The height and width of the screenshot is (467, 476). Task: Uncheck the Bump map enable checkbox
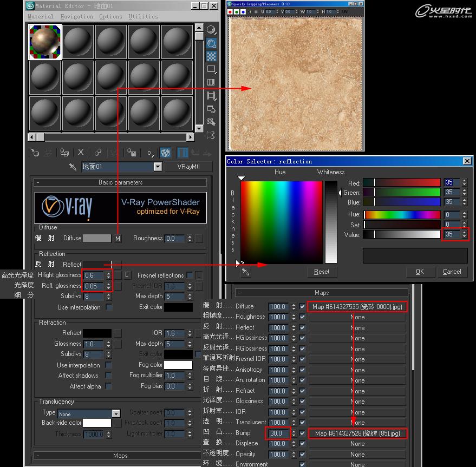point(302,433)
